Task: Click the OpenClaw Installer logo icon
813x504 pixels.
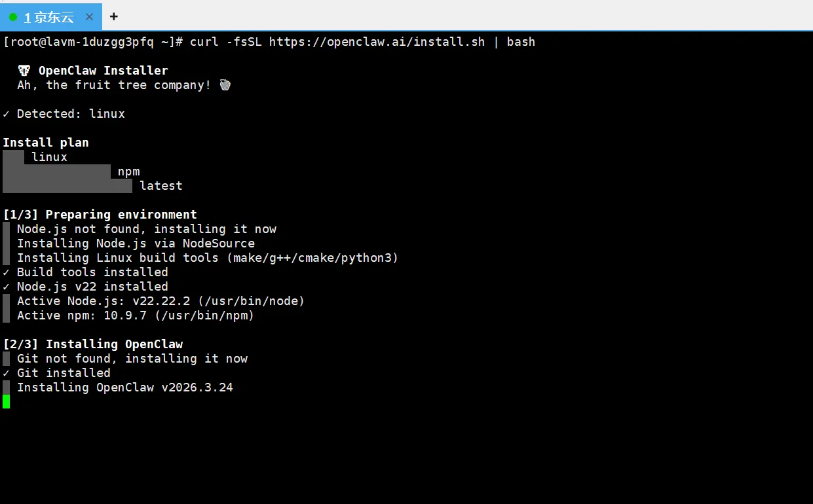Action: point(24,71)
